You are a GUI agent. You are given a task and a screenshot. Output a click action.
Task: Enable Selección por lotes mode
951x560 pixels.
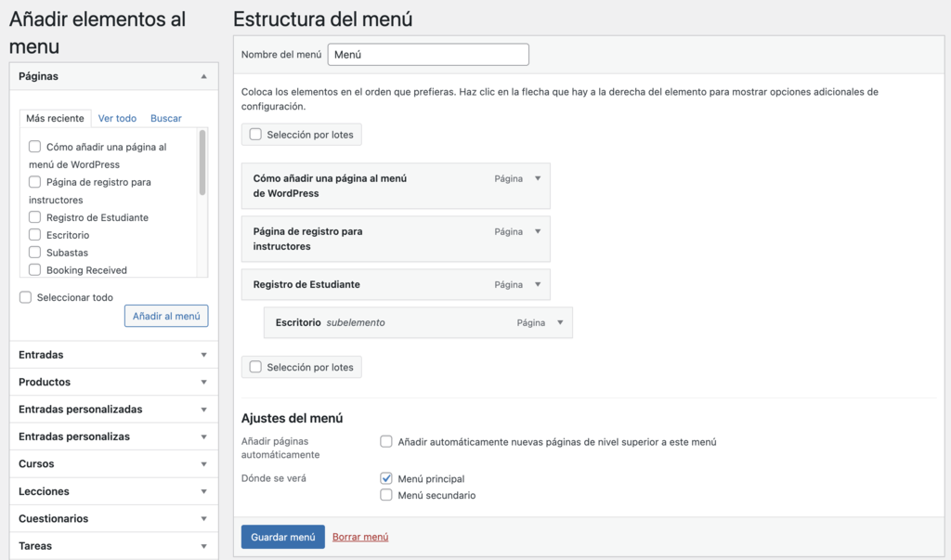(x=254, y=134)
